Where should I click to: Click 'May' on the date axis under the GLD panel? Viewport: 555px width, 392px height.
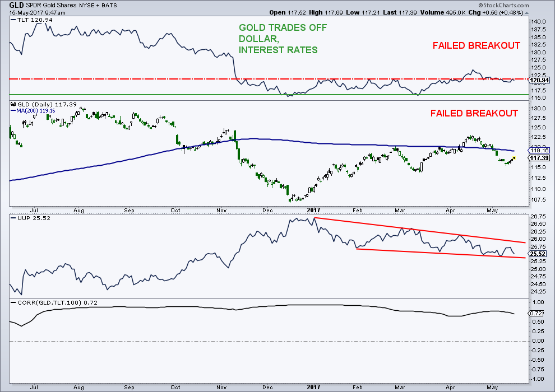[x=492, y=211]
